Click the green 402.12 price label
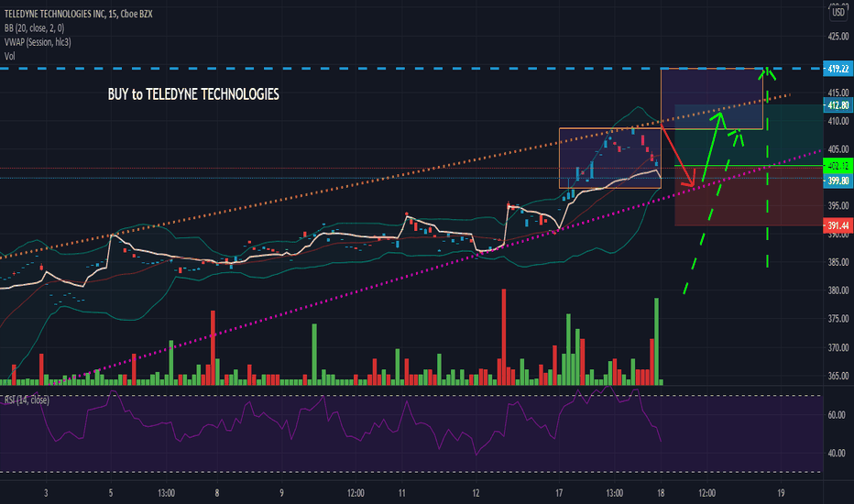 838,166
